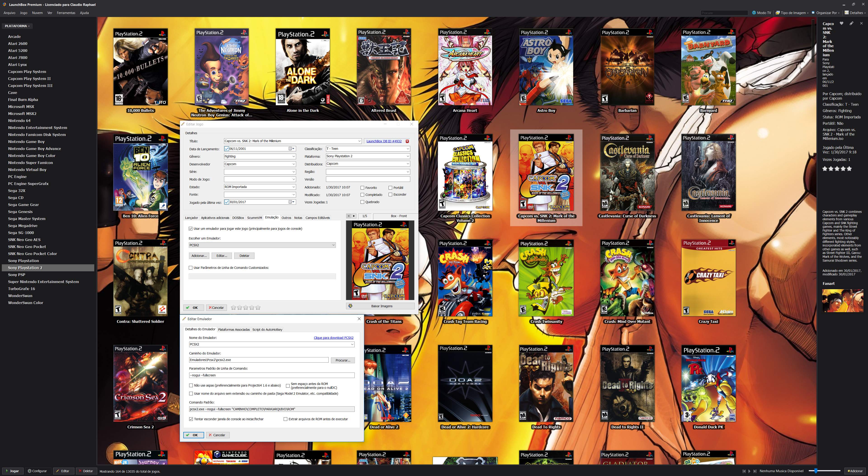The height and width of the screenshot is (476, 868).
Task: Open LaunchBox DB ID #4932 link
Action: (384, 141)
